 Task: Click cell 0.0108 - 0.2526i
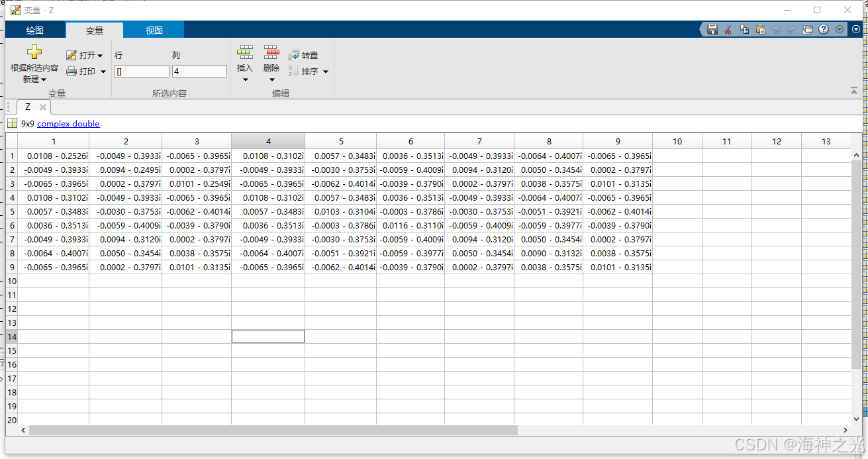point(54,156)
